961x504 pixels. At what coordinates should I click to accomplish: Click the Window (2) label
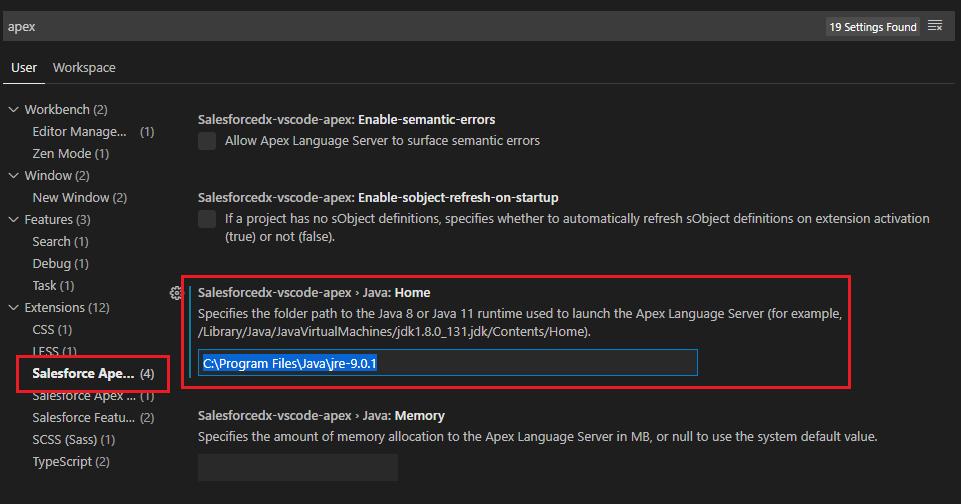(57, 176)
